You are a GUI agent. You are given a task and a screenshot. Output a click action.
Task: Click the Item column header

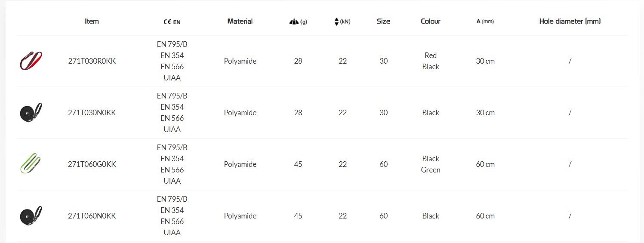point(92,21)
